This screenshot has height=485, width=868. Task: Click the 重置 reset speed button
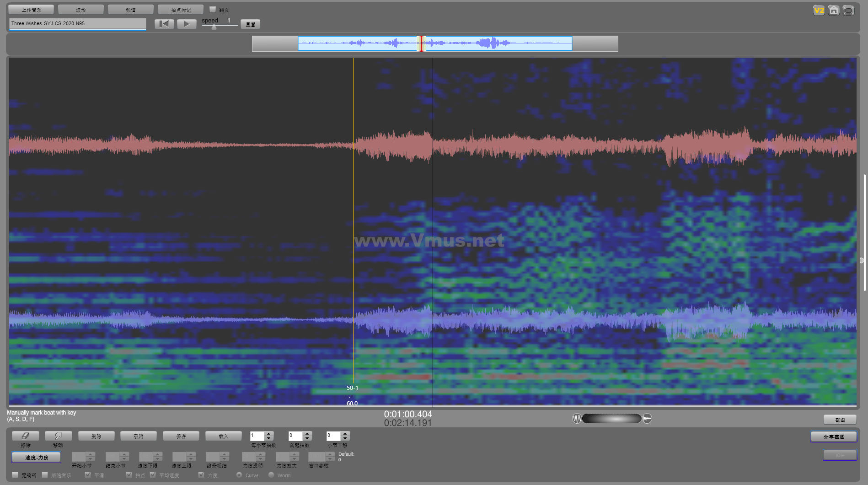(x=250, y=24)
